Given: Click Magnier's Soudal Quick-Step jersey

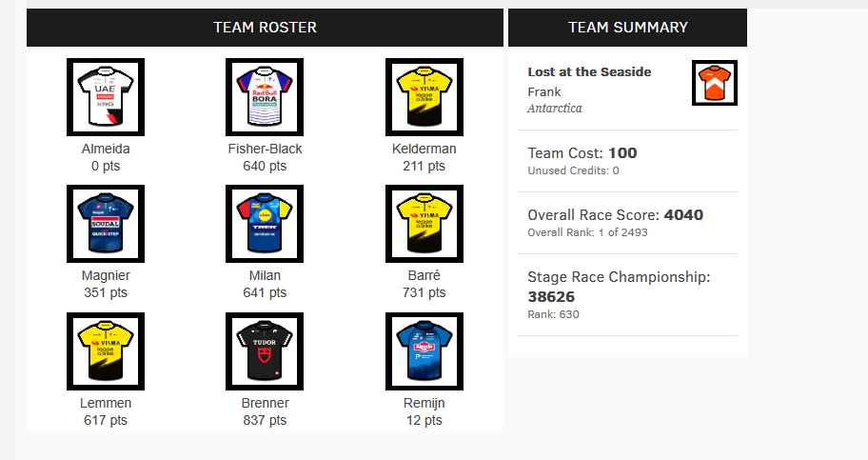Looking at the screenshot, I should pyautogui.click(x=106, y=224).
